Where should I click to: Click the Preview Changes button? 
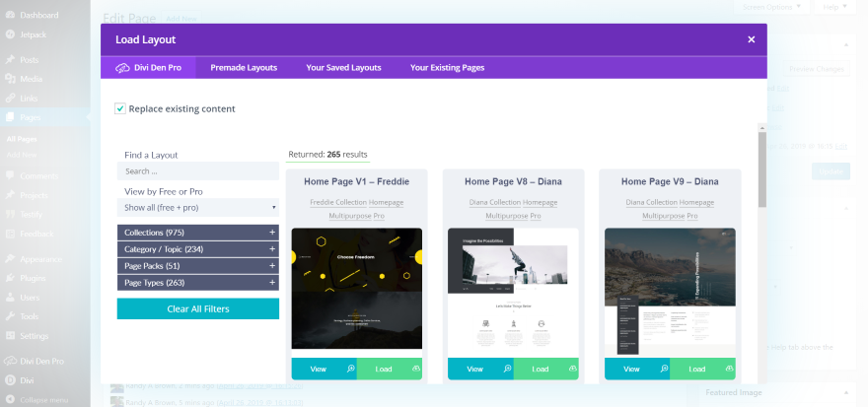pos(817,69)
